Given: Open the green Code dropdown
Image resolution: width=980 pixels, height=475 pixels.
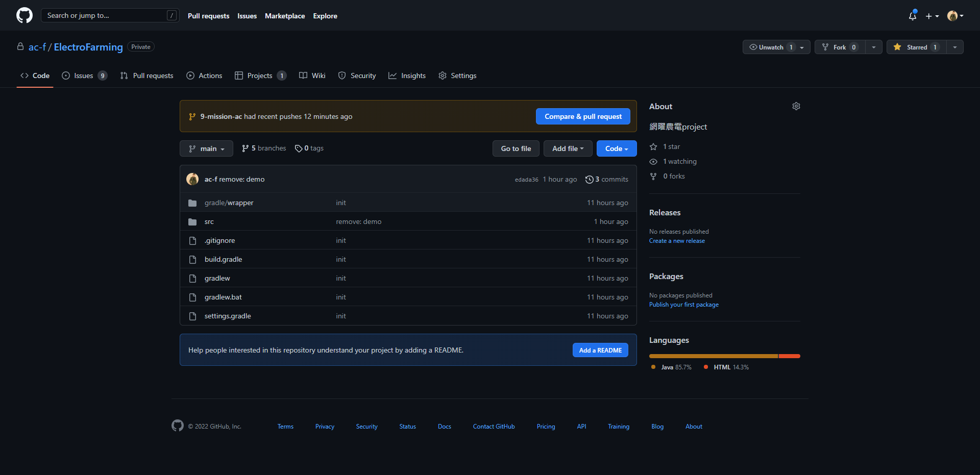Looking at the screenshot, I should (x=617, y=148).
